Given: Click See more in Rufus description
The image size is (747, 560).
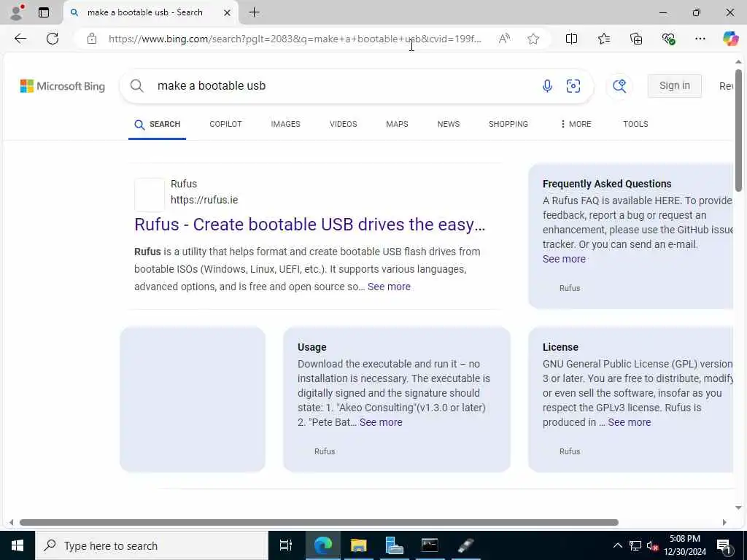Looking at the screenshot, I should click(x=389, y=287).
